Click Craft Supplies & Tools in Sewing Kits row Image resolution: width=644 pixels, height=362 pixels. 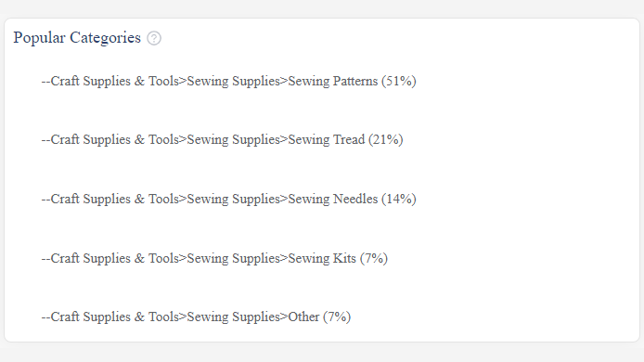(115, 258)
